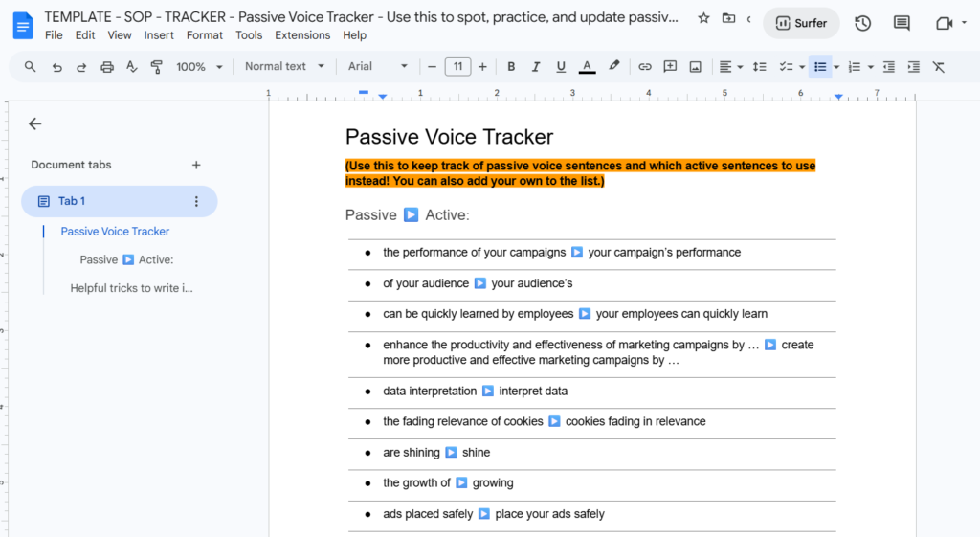Star this document
This screenshot has height=537, width=980.
pyautogui.click(x=703, y=18)
